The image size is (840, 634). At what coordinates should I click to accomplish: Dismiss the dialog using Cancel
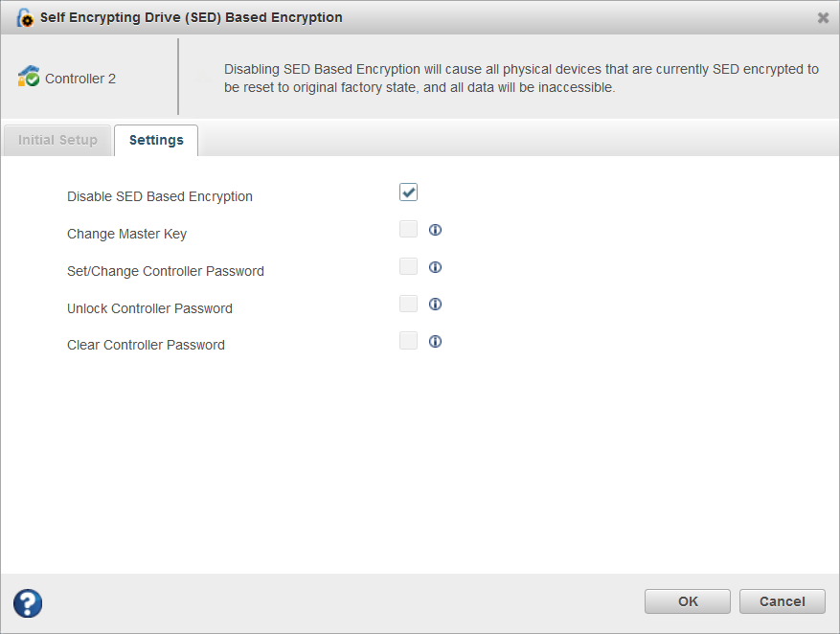point(782,601)
